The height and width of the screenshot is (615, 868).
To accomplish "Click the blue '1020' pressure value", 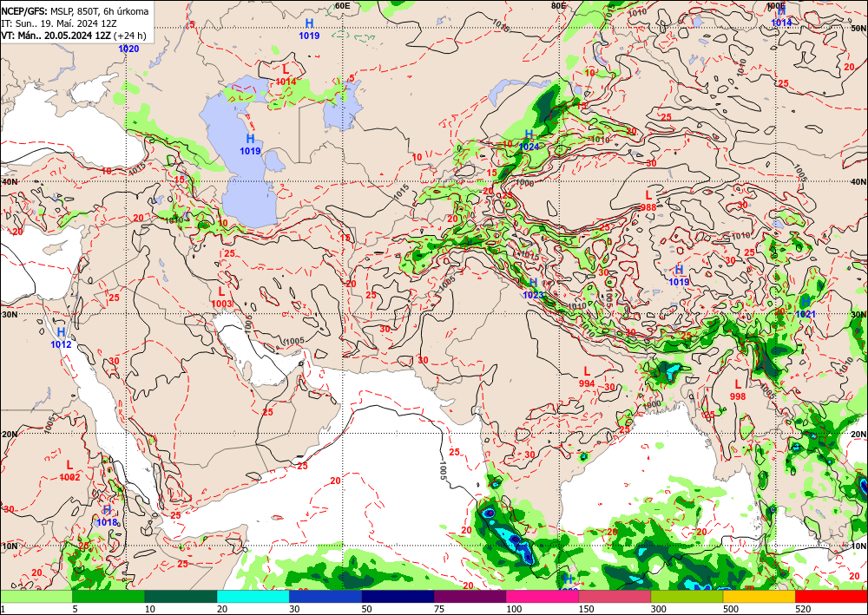I will (129, 49).
